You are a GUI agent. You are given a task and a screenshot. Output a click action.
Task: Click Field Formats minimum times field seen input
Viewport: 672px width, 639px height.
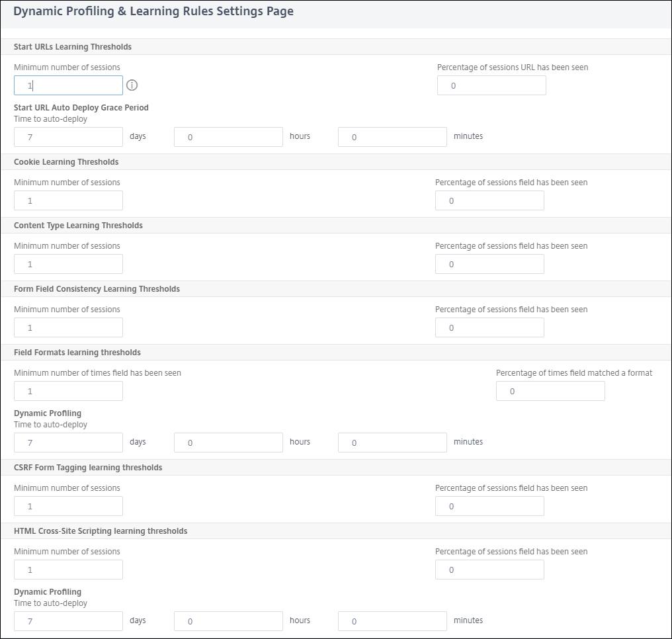point(68,391)
